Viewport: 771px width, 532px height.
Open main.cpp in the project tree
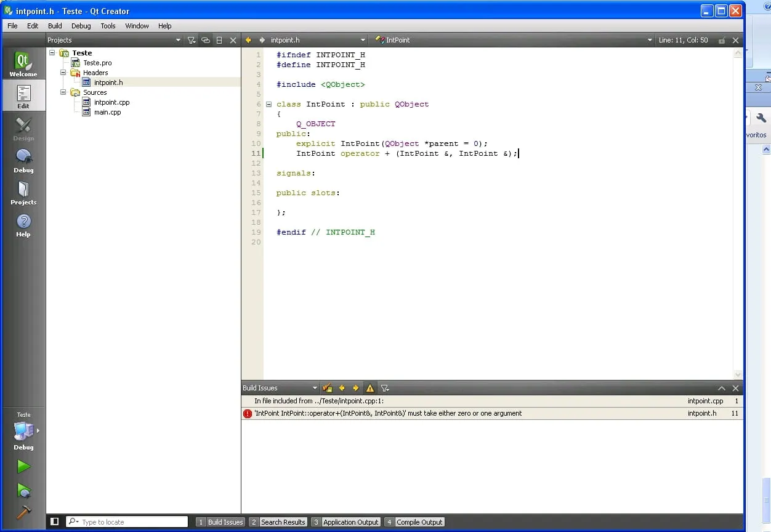click(107, 112)
